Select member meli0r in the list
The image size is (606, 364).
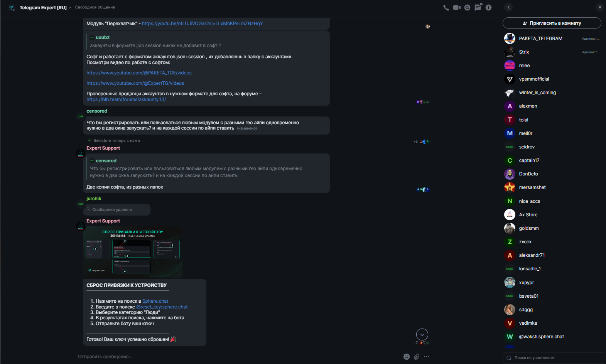(552, 133)
